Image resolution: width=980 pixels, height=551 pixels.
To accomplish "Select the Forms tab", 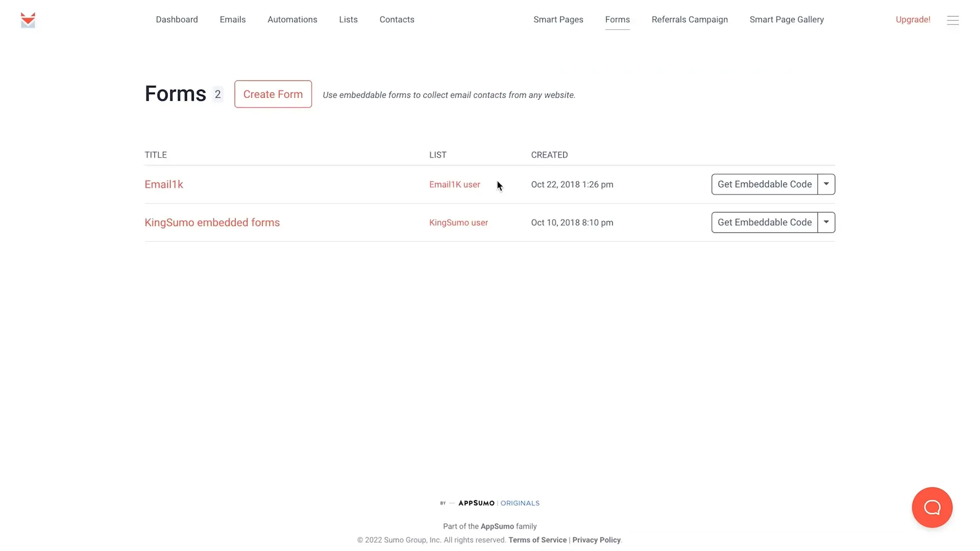I will 617,19.
